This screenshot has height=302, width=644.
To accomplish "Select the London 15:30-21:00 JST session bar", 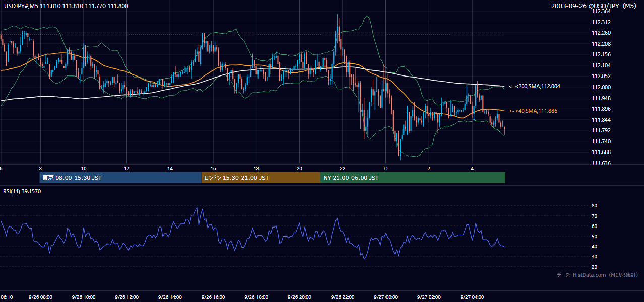I will click(x=261, y=178).
